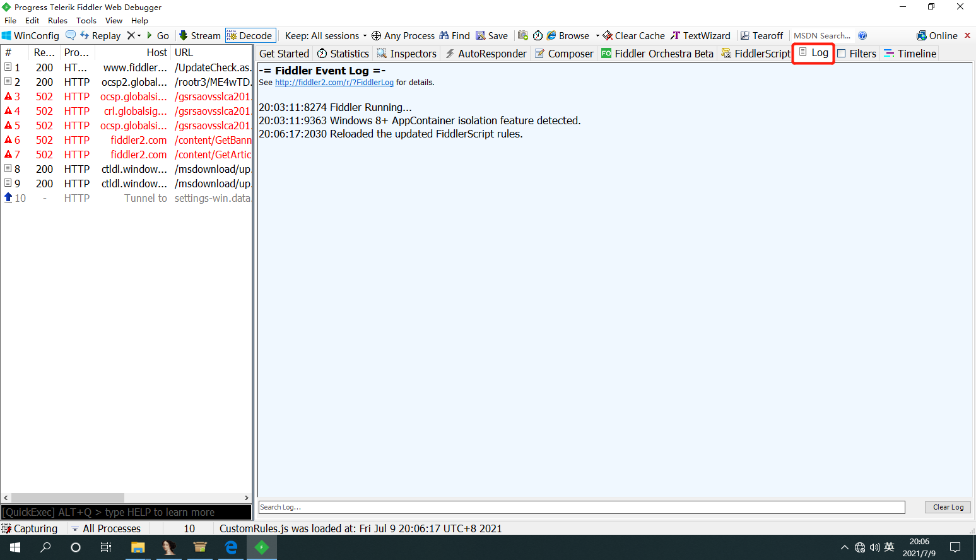Click the Clear Log button

[948, 507]
